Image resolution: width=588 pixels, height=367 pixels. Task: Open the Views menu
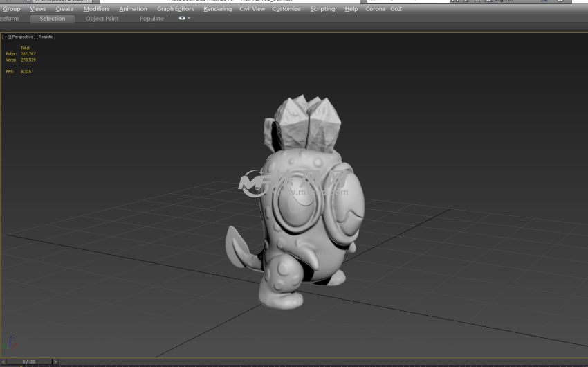(38, 9)
